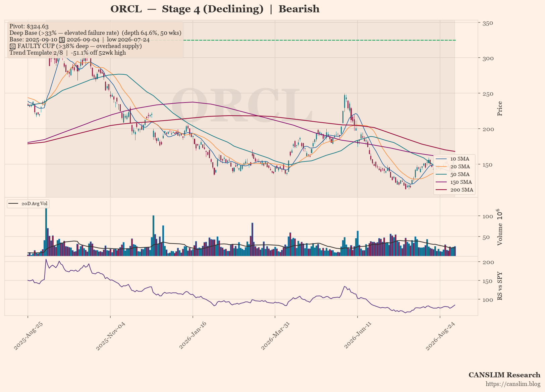Click the '50' volume axis tick

click(x=486, y=237)
